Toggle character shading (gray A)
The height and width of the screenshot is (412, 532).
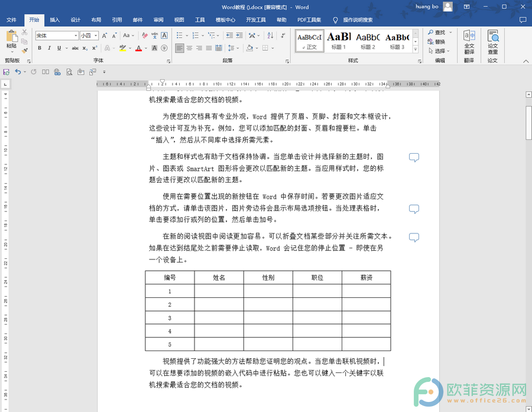click(x=154, y=48)
